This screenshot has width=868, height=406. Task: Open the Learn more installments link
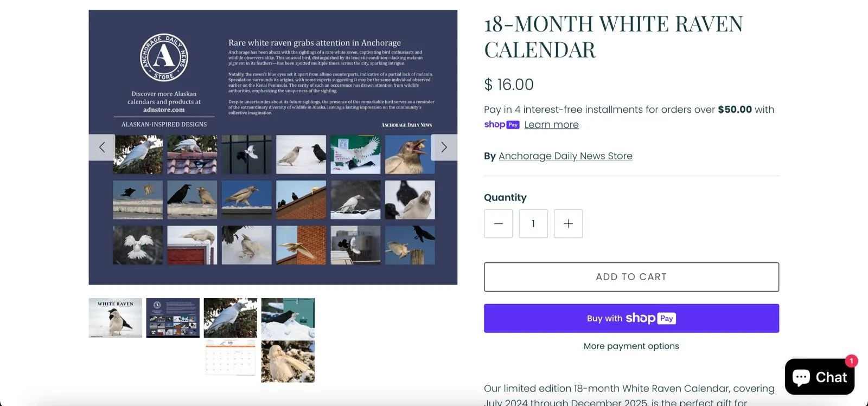click(x=551, y=125)
